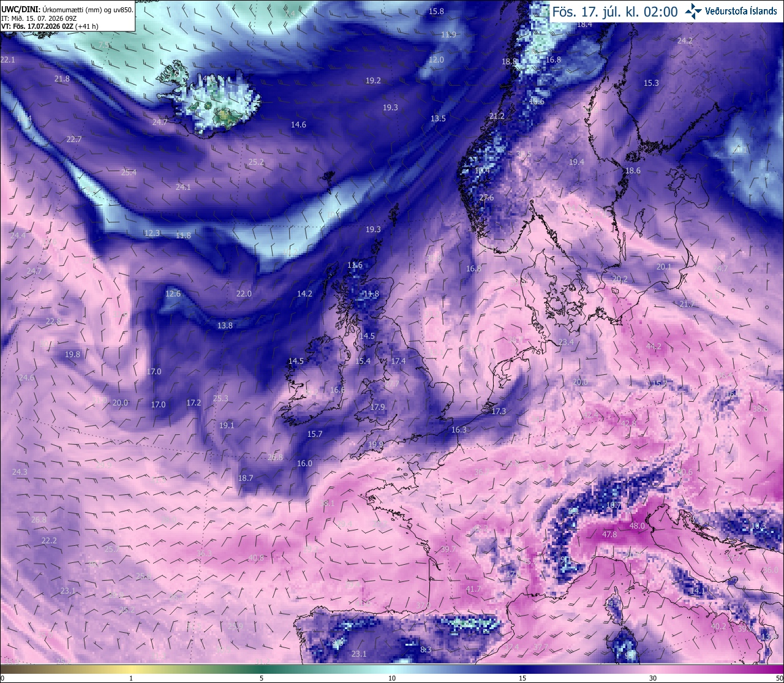Click the 13.8 value west of Ireland
Viewport: 784px width, 683px height.
[x=225, y=325]
